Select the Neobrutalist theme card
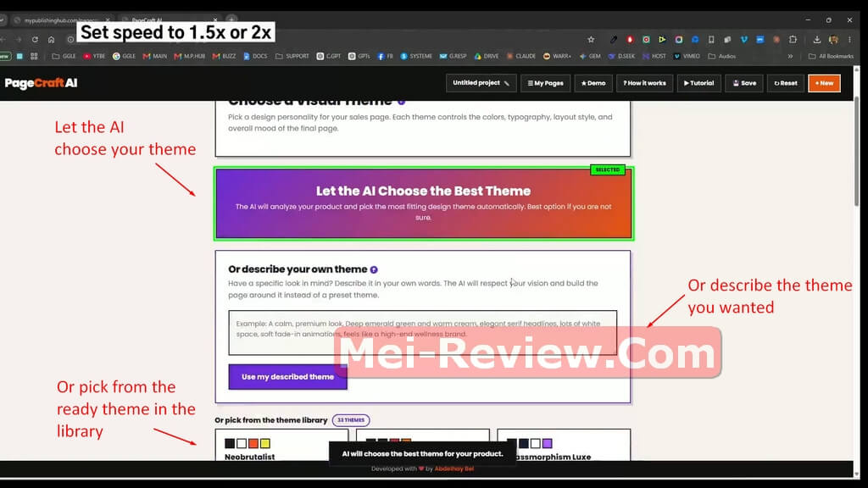 (x=281, y=446)
